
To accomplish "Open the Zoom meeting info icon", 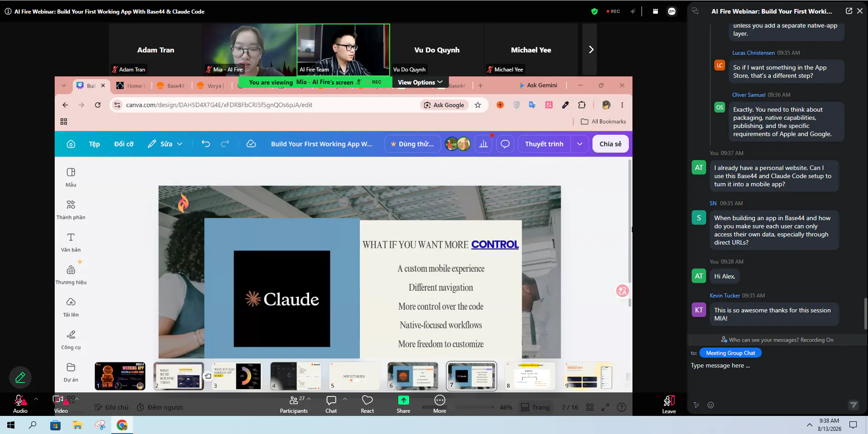I will coord(8,11).
